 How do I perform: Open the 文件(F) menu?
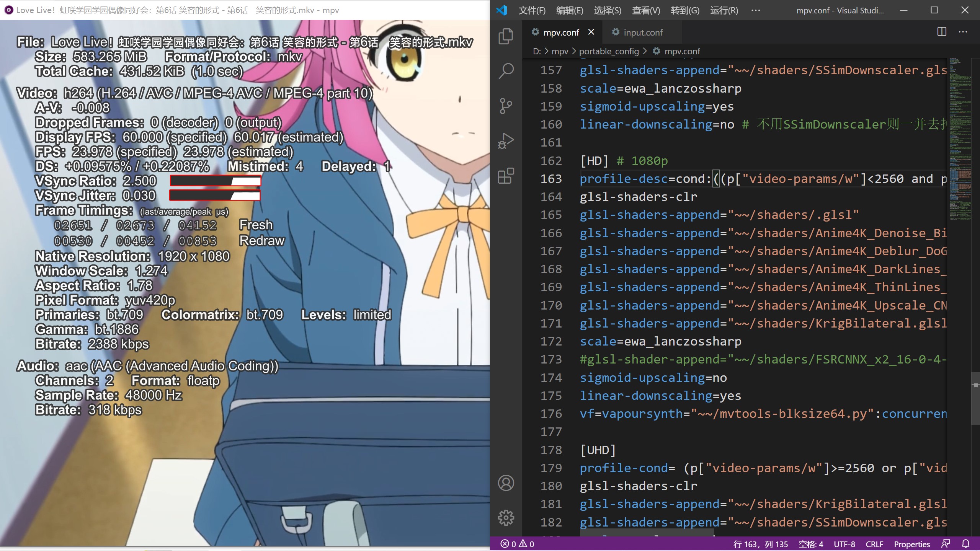click(x=532, y=10)
